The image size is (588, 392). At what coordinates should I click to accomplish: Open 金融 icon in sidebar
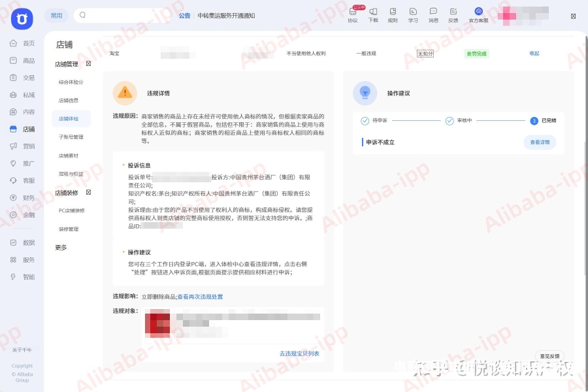tap(13, 214)
